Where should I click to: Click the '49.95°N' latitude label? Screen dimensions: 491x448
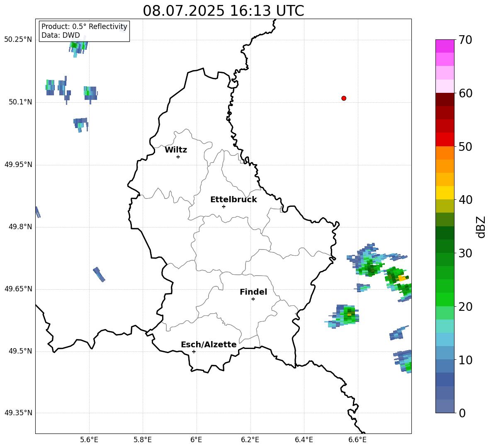click(18, 165)
